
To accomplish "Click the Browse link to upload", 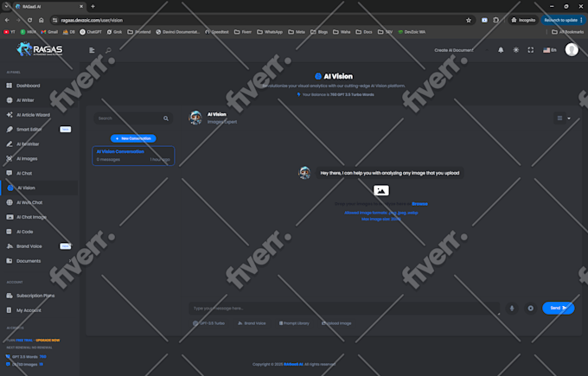I will click(419, 204).
